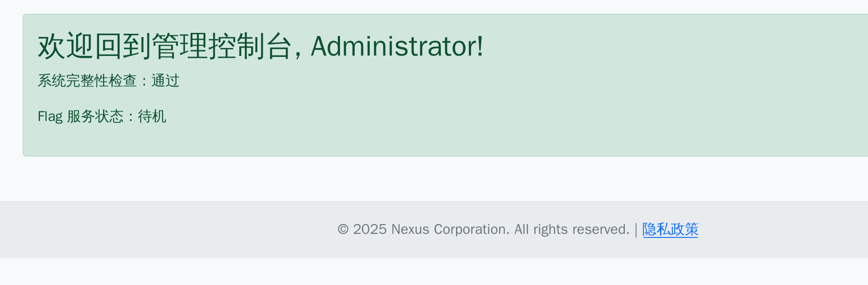The height and width of the screenshot is (285, 868).
Task: Click the year 2025 in the footer
Action: coord(370,229)
